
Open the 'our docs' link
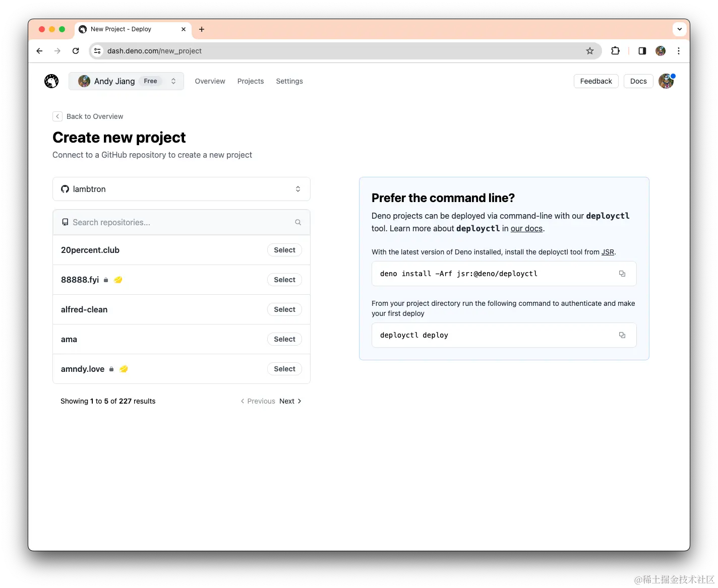pos(526,228)
